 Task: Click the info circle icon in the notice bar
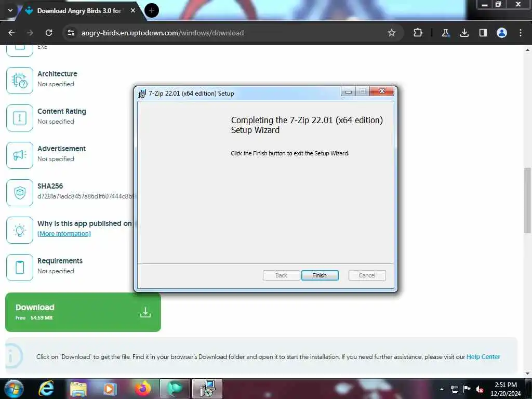pos(12,356)
